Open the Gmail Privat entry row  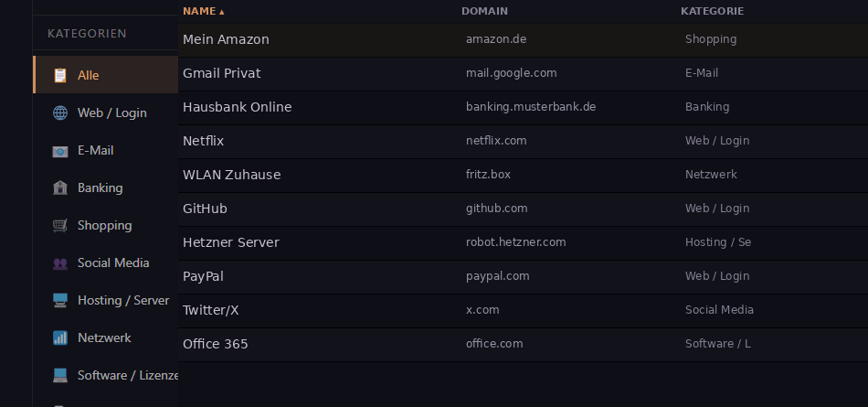pos(222,73)
